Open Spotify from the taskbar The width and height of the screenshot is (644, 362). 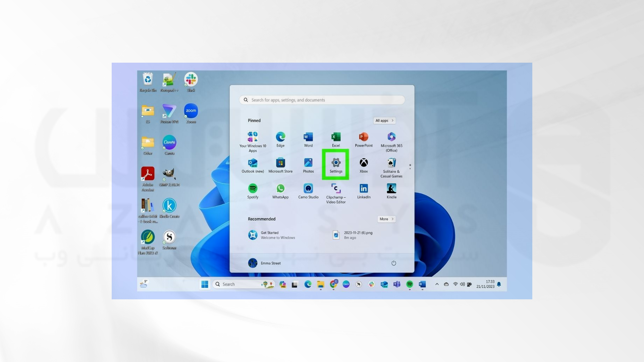(x=410, y=284)
